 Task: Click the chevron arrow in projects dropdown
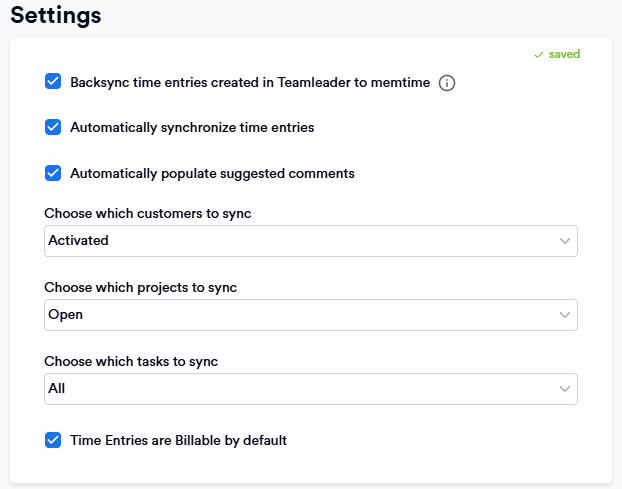[x=565, y=315]
